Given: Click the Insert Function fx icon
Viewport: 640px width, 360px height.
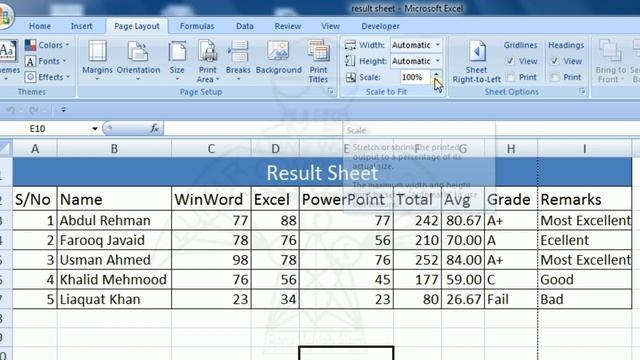Looking at the screenshot, I should [x=154, y=129].
